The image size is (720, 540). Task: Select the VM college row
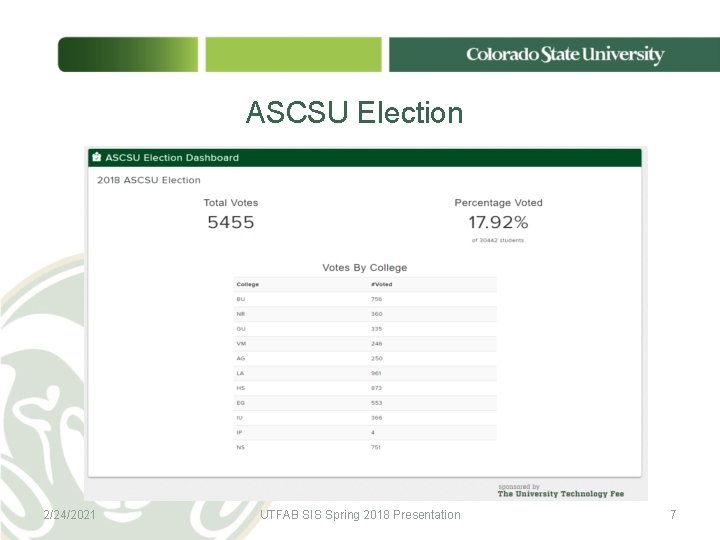(364, 343)
